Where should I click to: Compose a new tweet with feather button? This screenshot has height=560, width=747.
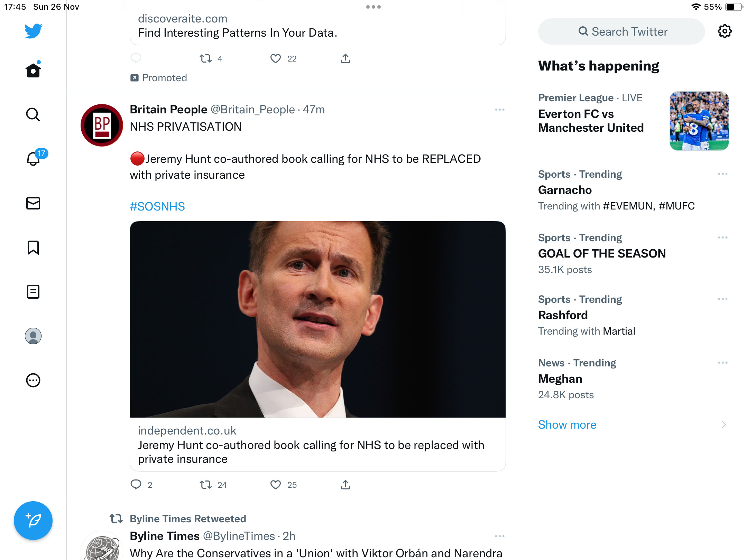click(x=33, y=520)
